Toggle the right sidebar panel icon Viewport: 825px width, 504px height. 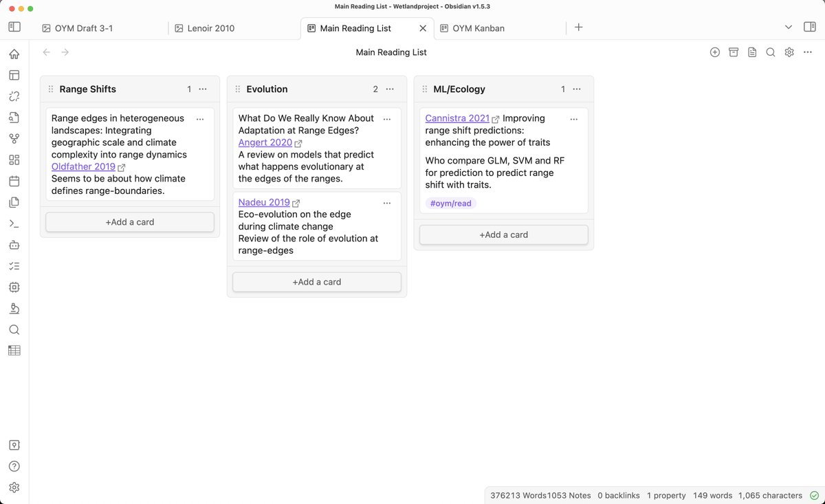pyautogui.click(x=810, y=27)
